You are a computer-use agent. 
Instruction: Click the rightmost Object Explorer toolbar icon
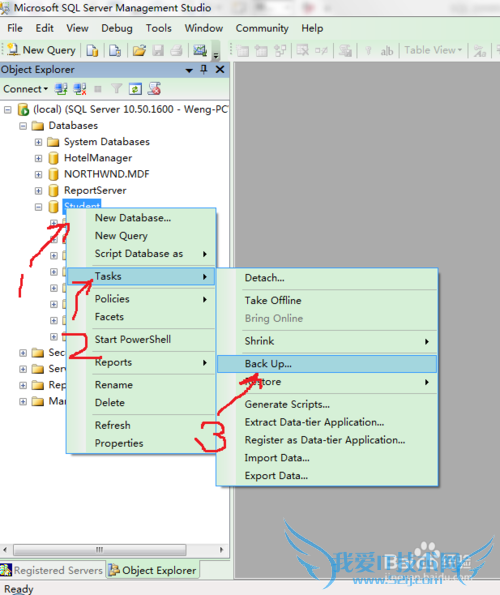point(154,89)
